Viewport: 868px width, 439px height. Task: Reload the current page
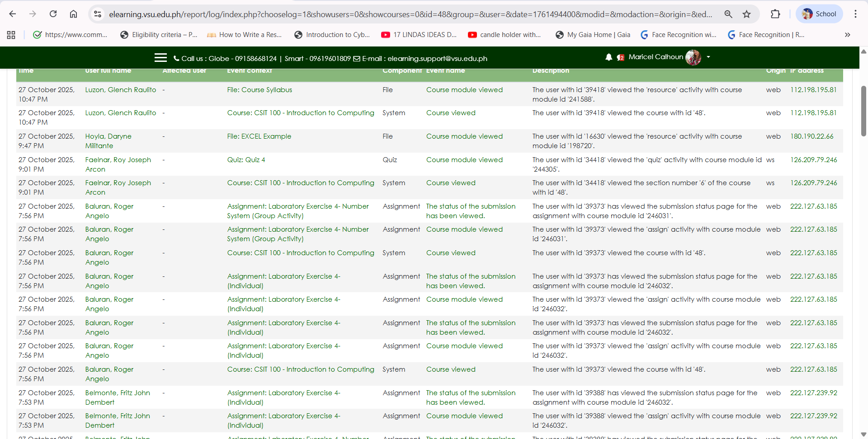coord(53,14)
